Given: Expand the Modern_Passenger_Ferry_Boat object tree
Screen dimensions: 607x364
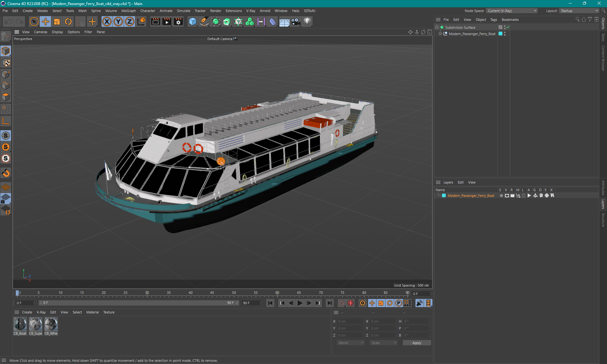Looking at the screenshot, I should 440,34.
